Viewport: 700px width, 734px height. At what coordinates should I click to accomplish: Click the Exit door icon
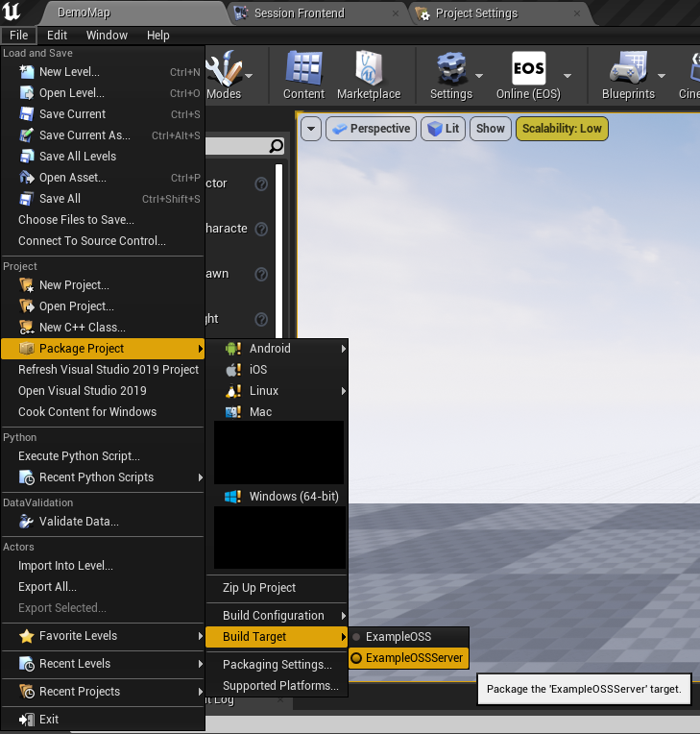pos(26,720)
